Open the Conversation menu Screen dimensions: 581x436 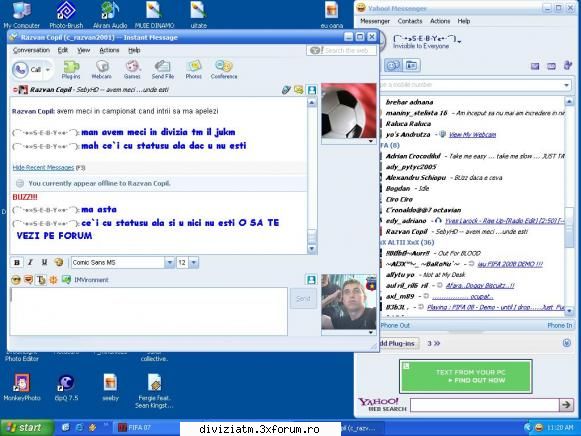point(31,50)
